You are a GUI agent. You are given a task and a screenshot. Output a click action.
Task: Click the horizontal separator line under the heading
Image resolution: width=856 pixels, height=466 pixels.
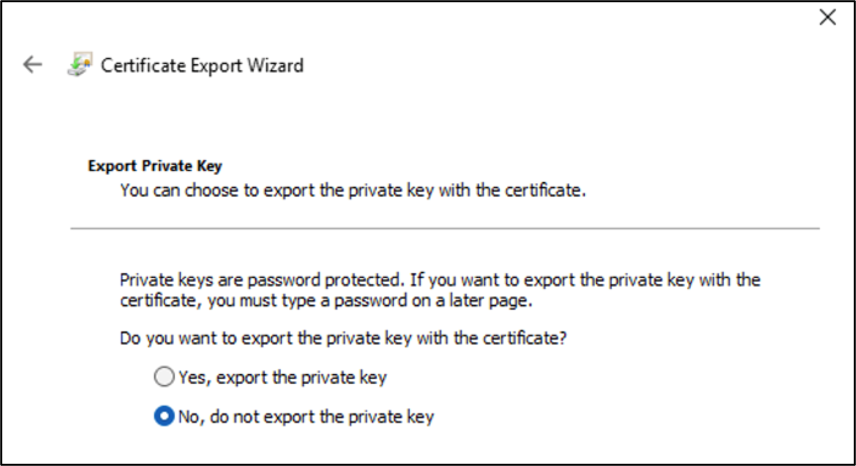445,229
